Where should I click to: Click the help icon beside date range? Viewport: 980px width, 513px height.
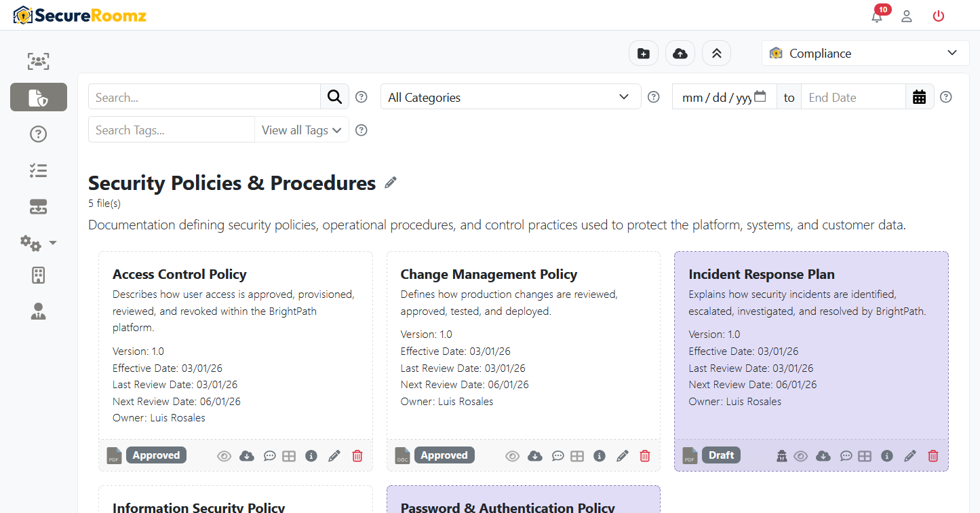pyautogui.click(x=946, y=97)
